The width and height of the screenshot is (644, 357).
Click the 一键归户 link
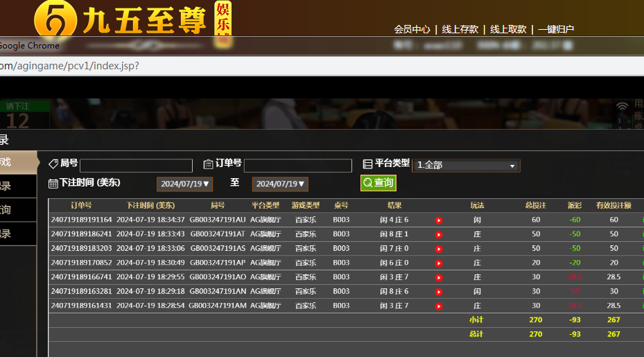(x=556, y=29)
